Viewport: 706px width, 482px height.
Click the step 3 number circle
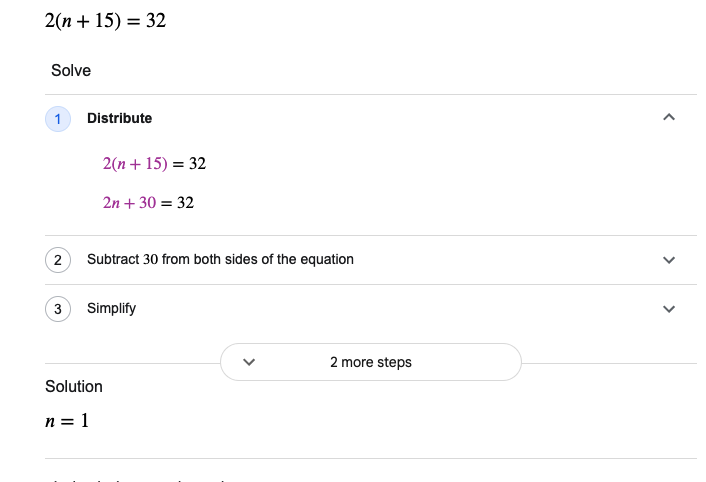point(58,309)
